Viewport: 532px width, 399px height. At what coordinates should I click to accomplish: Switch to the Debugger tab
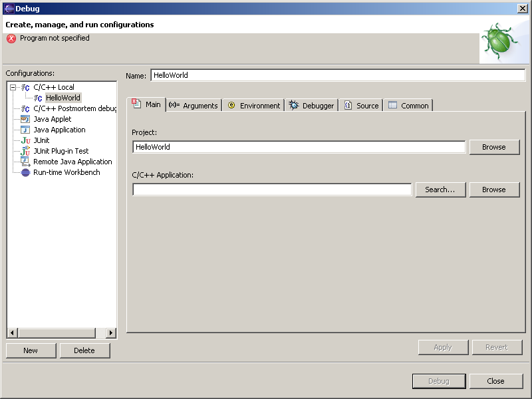click(311, 105)
